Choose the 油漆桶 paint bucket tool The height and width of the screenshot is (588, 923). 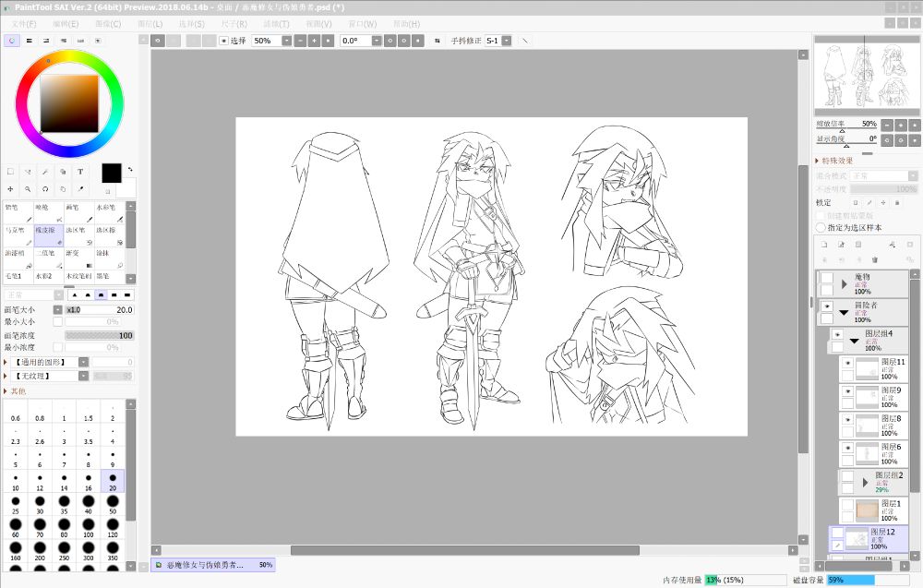pyautogui.click(x=18, y=257)
